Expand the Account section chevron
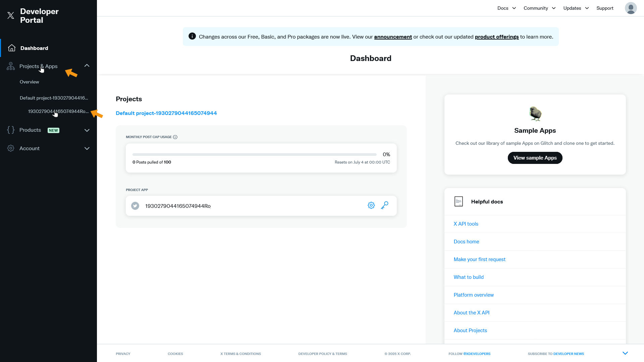The height and width of the screenshot is (362, 644). pos(87,148)
